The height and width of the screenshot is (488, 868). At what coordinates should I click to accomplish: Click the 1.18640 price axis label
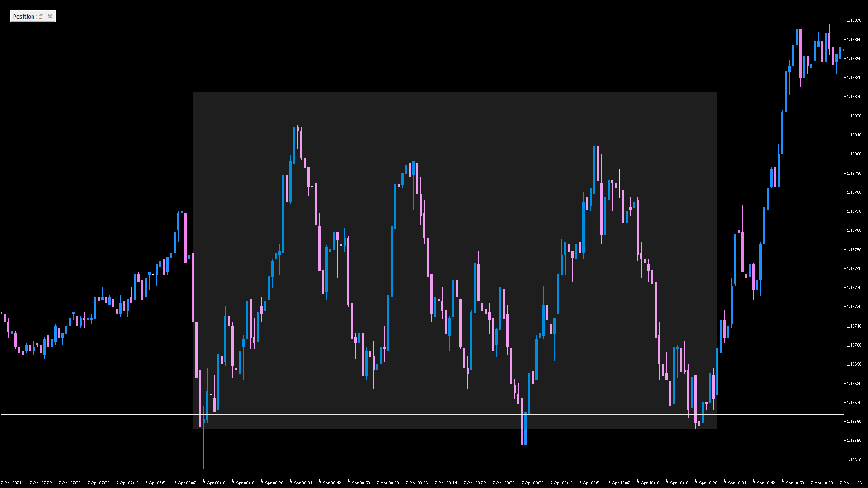pos(854,460)
